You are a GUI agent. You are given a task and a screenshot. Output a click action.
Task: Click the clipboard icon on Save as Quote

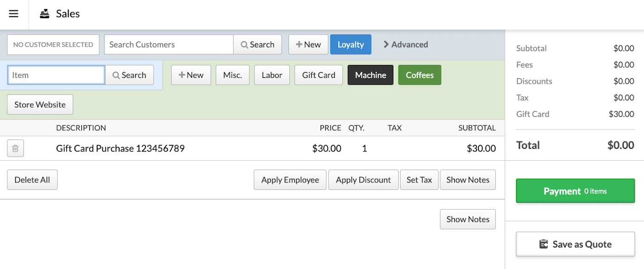tap(544, 244)
